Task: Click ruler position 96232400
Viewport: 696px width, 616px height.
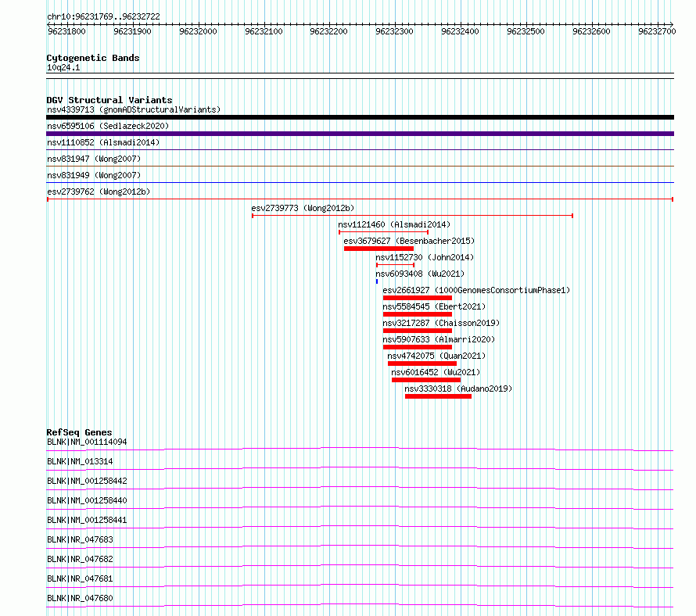Action: tap(460, 31)
